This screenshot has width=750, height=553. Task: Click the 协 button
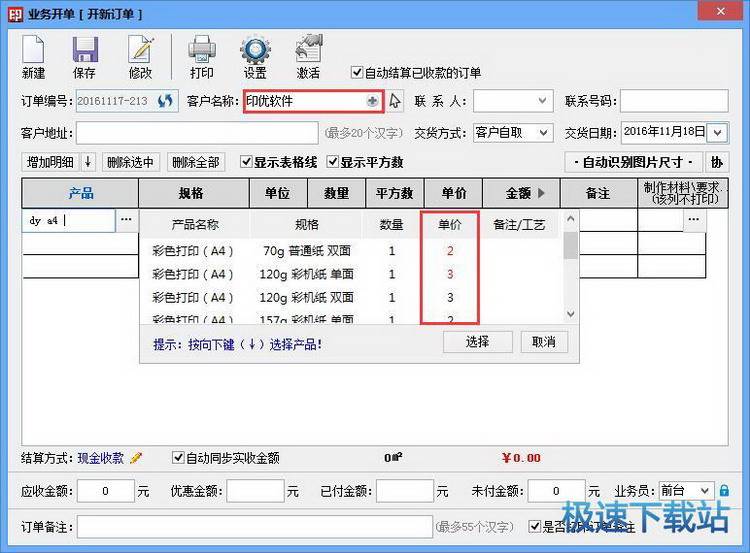click(x=717, y=162)
